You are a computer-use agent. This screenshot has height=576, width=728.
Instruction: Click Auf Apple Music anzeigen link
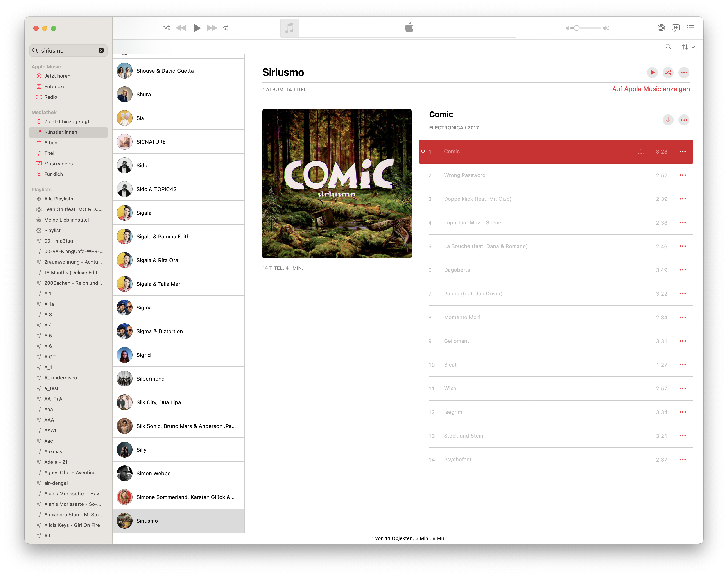point(651,89)
